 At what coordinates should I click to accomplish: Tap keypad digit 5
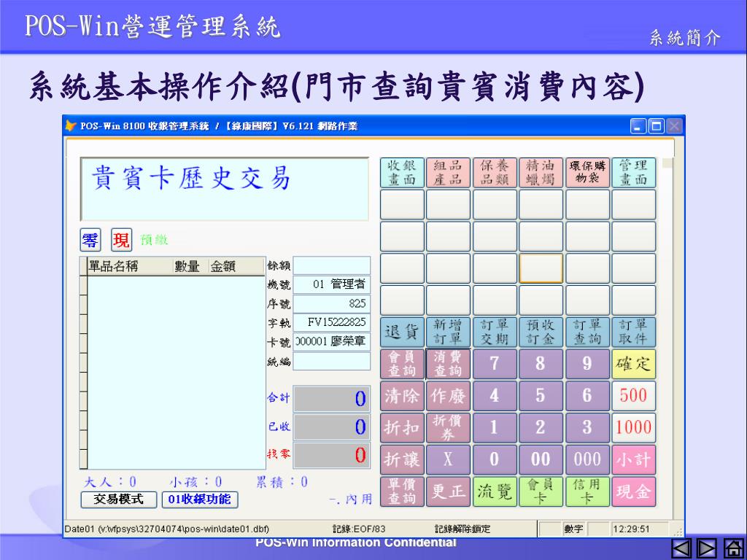pos(541,396)
